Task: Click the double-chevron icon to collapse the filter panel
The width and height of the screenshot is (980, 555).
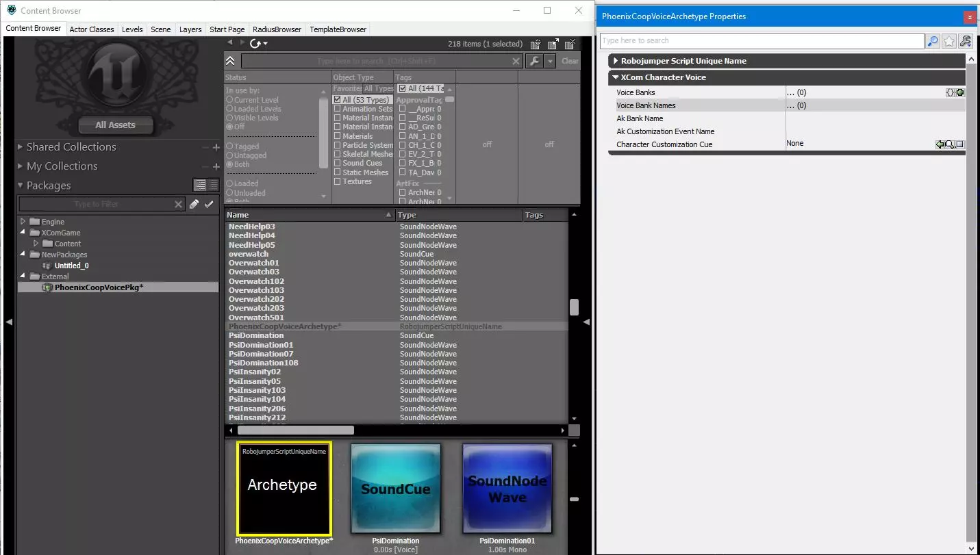Action: 231,61
